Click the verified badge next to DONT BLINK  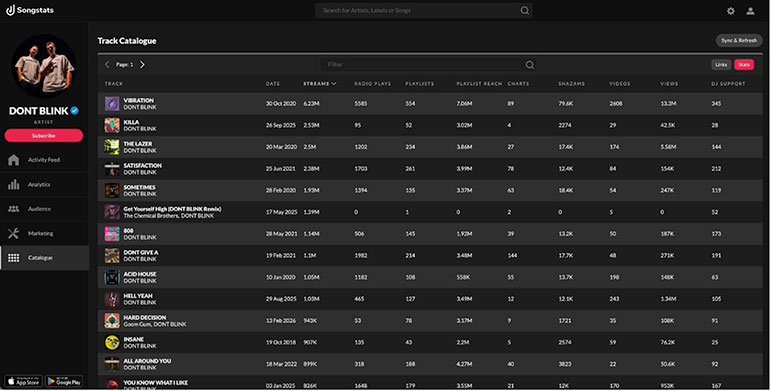75,111
